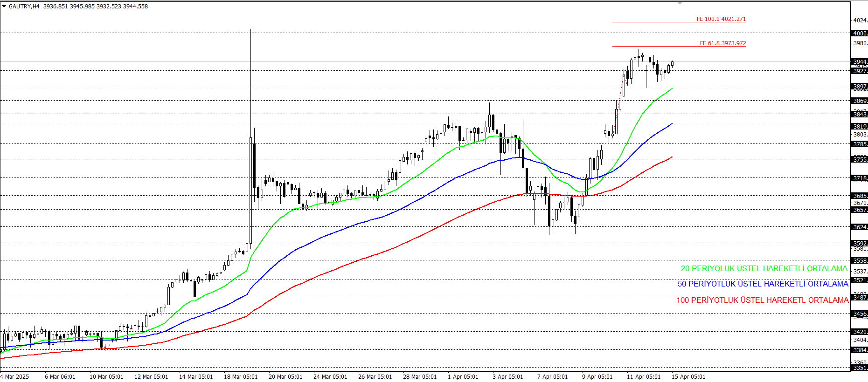Click the 100 PERİYOTLUK ÜSTEL HAREKETL ORTALAMA red label
This screenshot has width=868, height=382.
pos(763,300)
